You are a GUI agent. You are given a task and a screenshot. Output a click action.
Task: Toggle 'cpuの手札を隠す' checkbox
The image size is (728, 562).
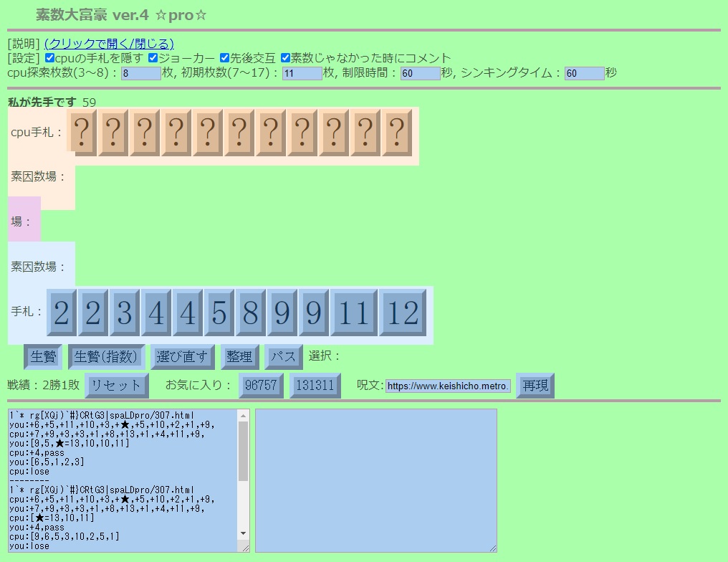coord(49,57)
